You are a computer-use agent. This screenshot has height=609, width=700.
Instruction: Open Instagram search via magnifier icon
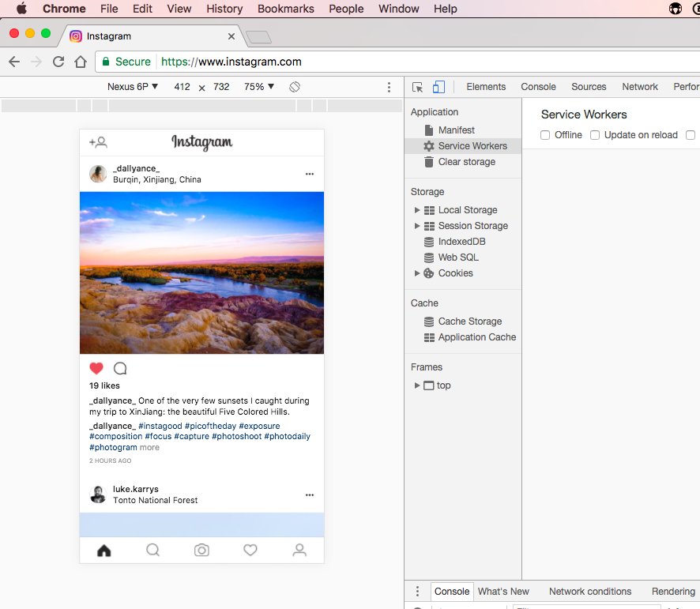tap(152, 550)
